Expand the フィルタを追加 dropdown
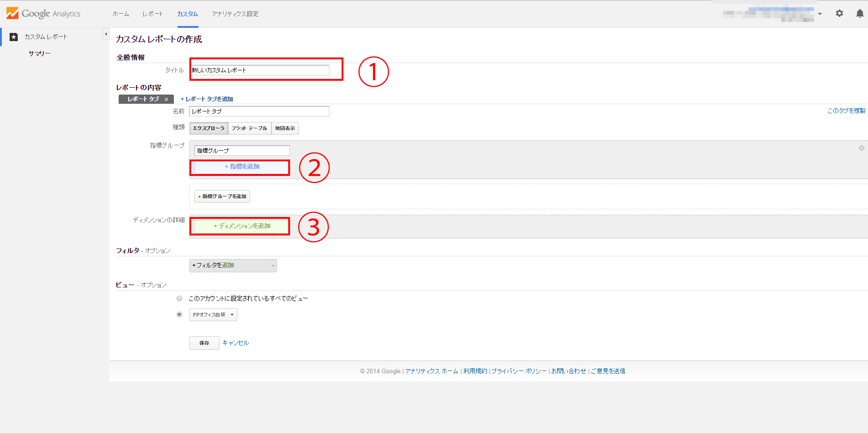The image size is (868, 434). coord(233,265)
